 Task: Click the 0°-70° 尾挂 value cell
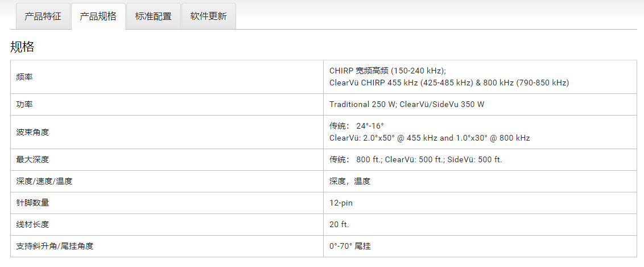(x=350, y=246)
